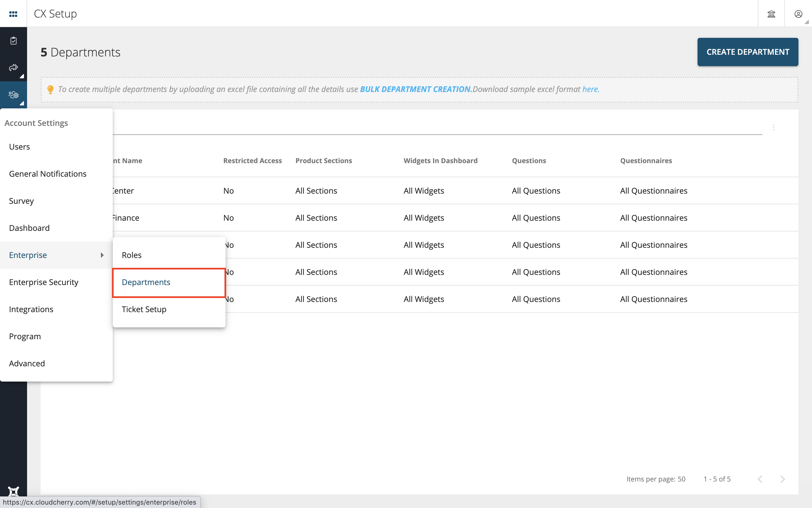Click the bank building icon in header
This screenshot has height=508, width=812.
771,14
